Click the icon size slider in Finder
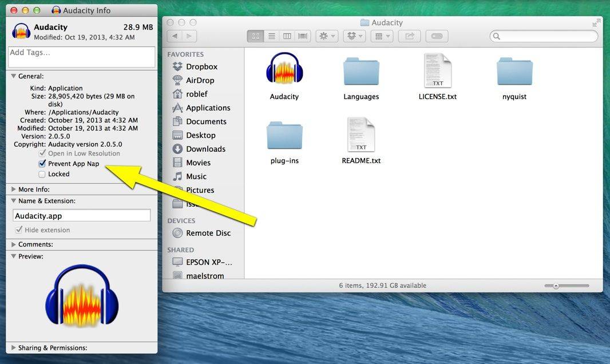610x364 pixels. (x=567, y=286)
